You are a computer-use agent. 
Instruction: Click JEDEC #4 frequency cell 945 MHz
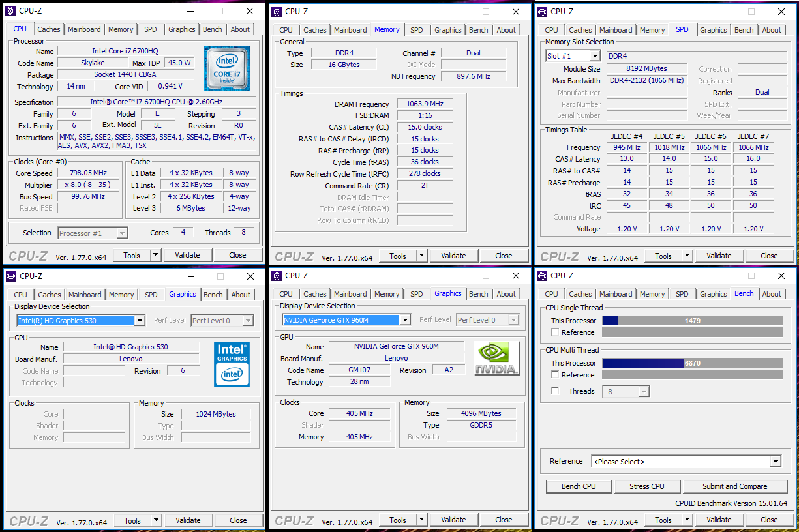627,147
